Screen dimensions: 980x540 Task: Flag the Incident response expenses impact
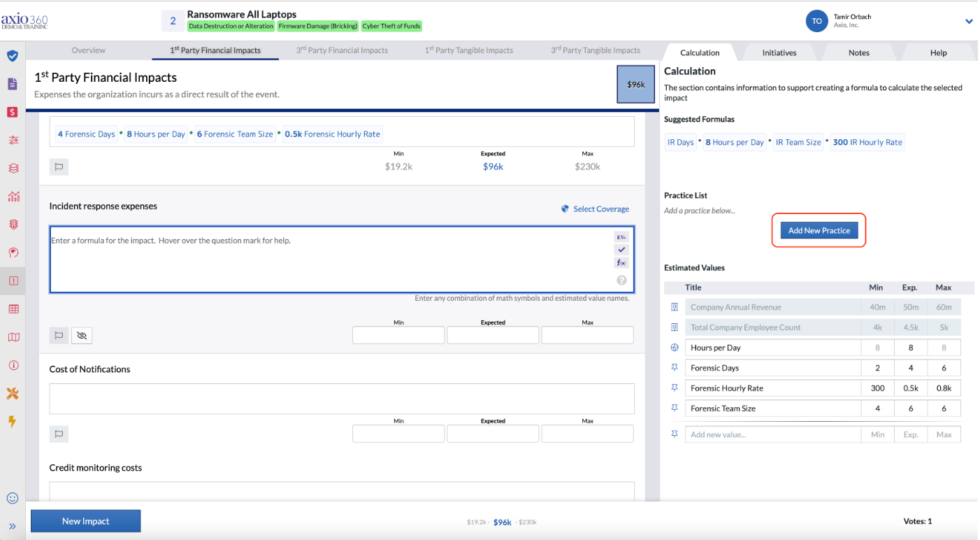point(59,336)
